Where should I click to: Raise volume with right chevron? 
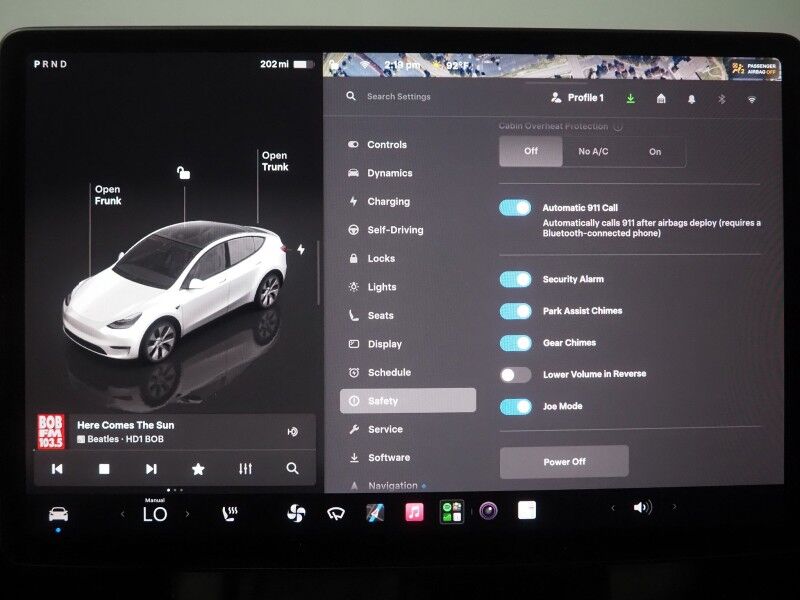674,507
